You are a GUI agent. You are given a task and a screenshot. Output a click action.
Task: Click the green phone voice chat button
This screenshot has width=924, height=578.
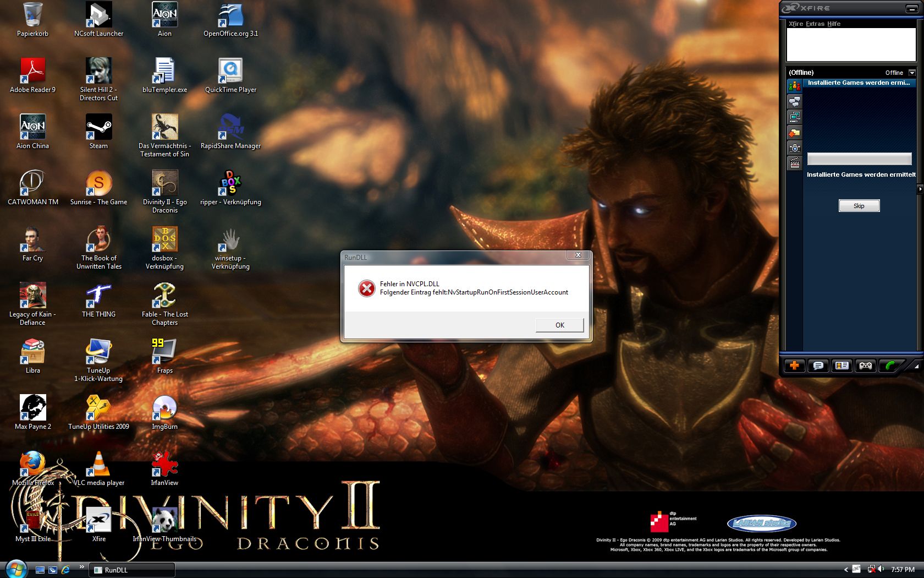pyautogui.click(x=889, y=366)
